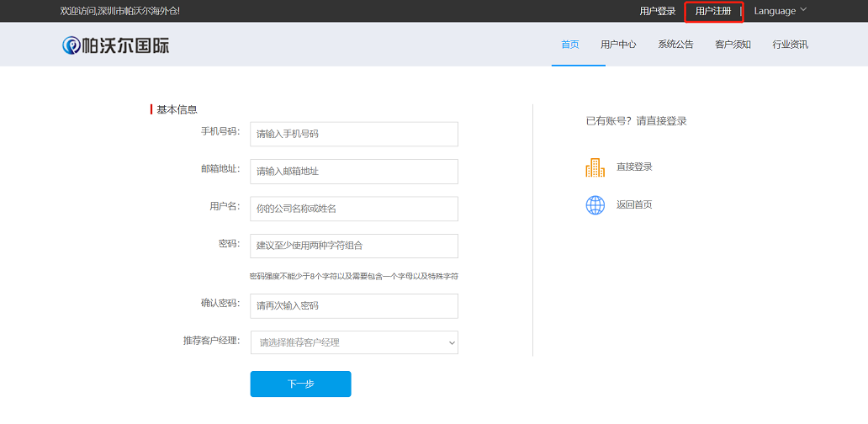Expand the 推荐客户经理 combo box

click(x=354, y=342)
